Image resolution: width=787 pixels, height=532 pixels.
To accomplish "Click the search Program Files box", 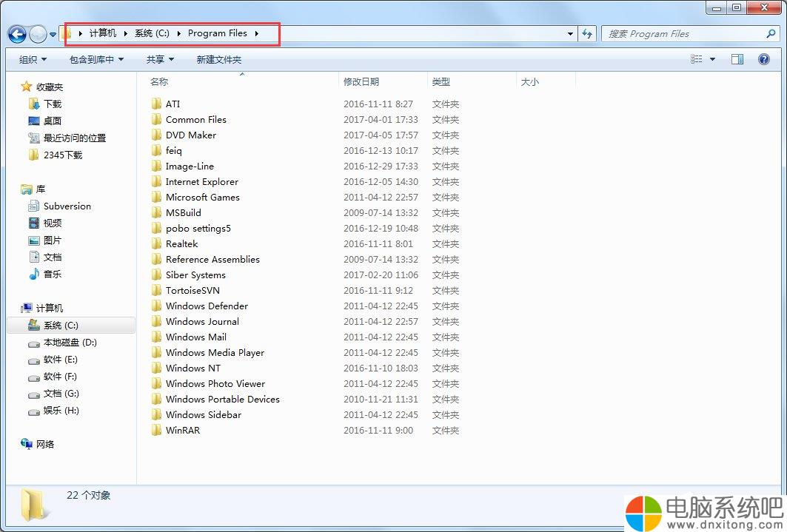I will 691,33.
